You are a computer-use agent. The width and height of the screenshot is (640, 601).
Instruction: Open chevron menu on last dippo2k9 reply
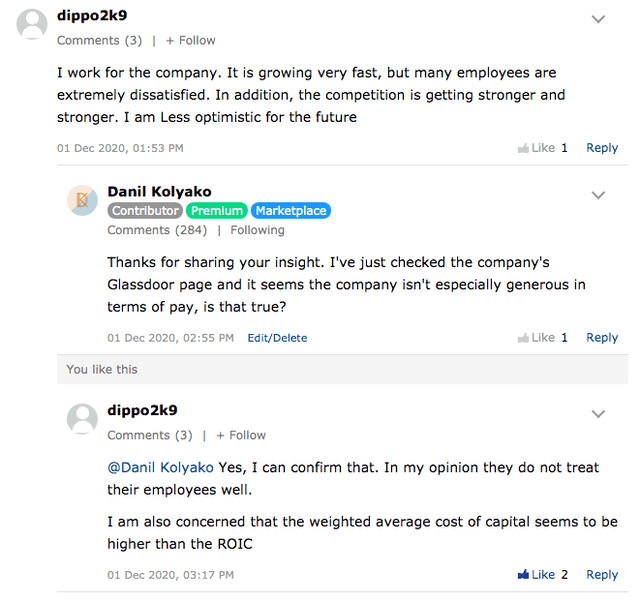click(598, 414)
